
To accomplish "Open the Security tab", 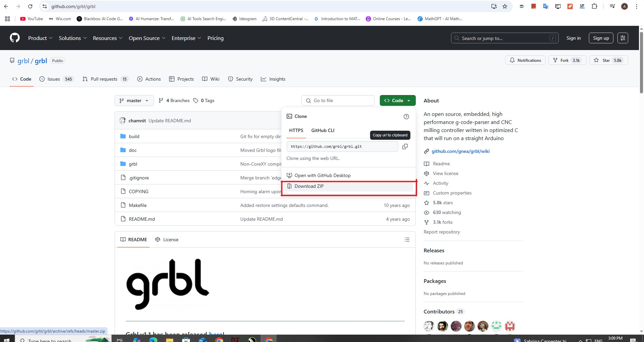I will (x=240, y=79).
